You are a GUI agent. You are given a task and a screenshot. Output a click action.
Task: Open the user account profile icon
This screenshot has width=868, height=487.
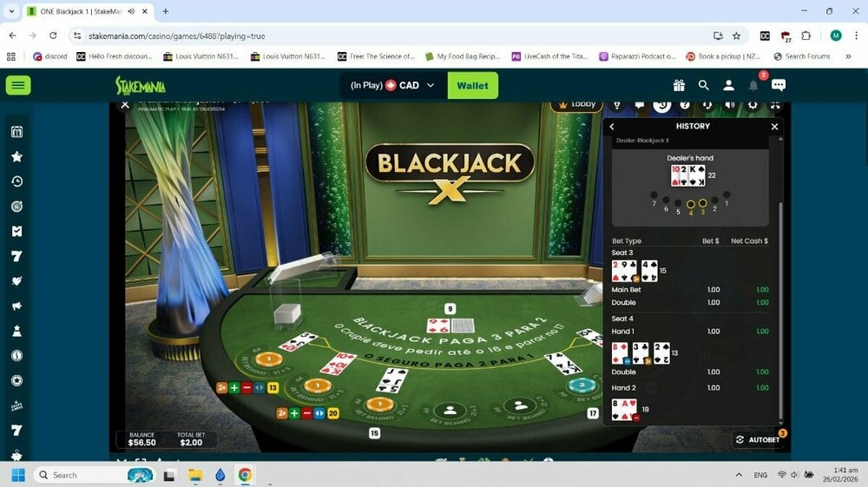(729, 85)
